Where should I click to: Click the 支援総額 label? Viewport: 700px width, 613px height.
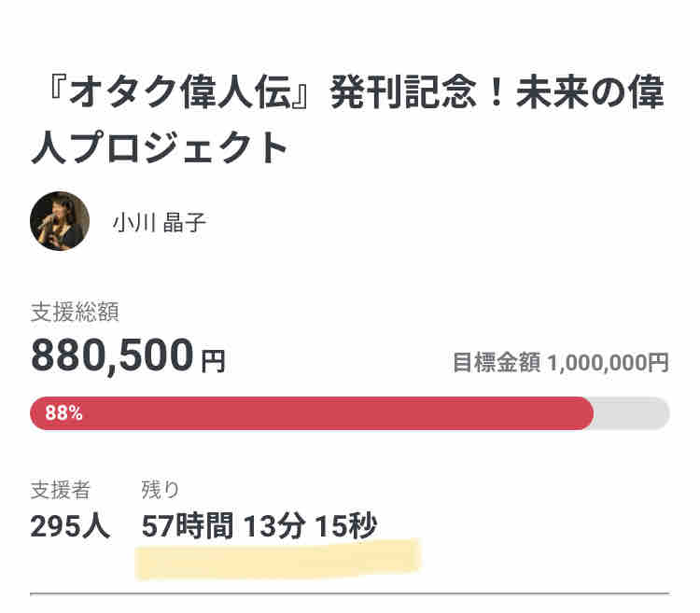(75, 313)
